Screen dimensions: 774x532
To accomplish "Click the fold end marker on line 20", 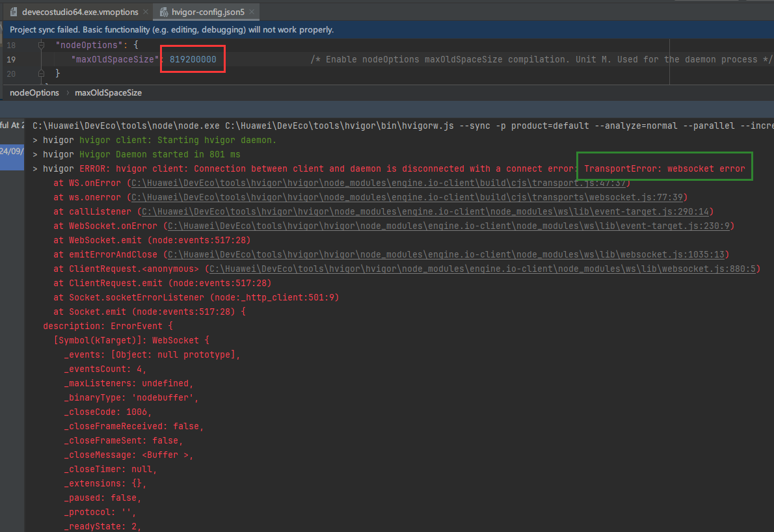I will click(41, 74).
